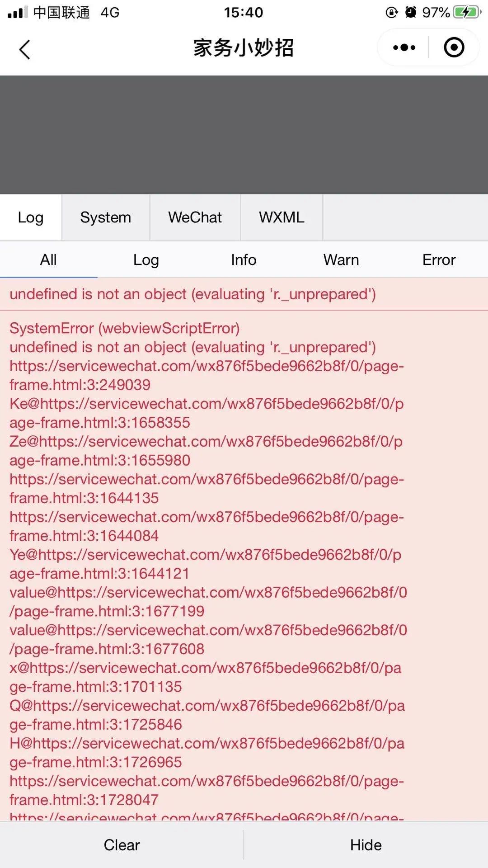Filter console by Info
This screenshot has height=868, width=488.
point(244,260)
